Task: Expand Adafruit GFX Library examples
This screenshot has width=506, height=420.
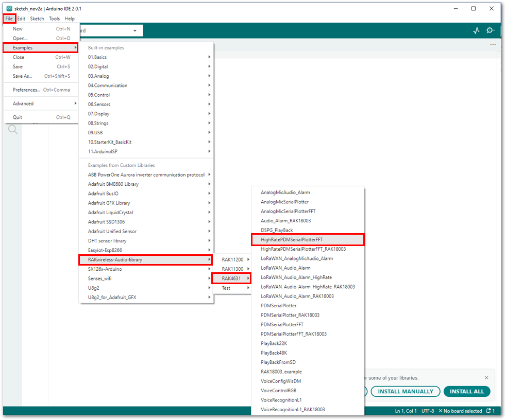Action: (146, 203)
